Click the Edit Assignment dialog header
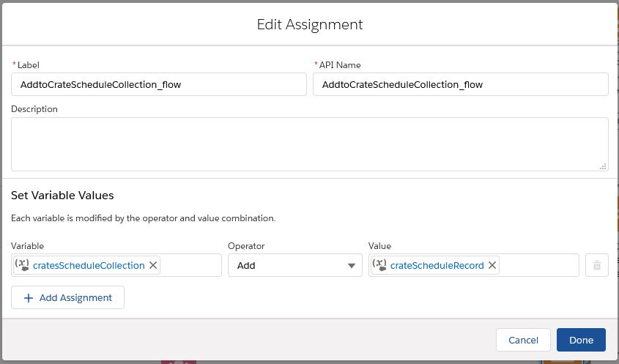Screen dimensions: 619x364 (x=309, y=24)
